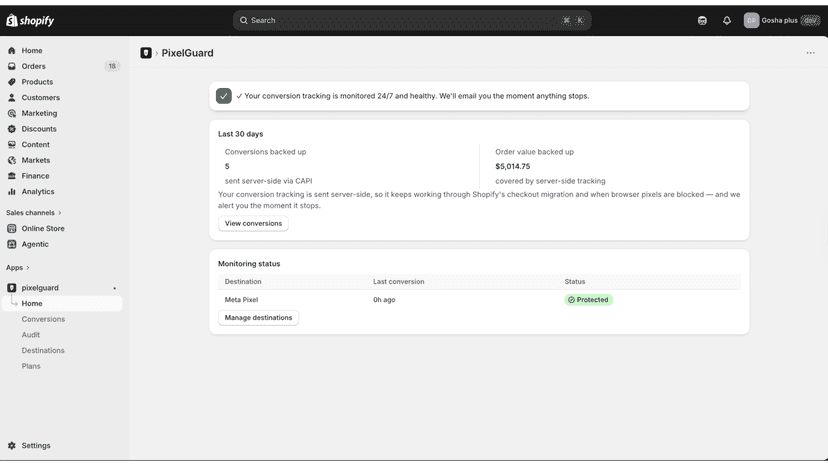Click the Agentic channel icon
The image size is (828, 466).
[x=12, y=244]
